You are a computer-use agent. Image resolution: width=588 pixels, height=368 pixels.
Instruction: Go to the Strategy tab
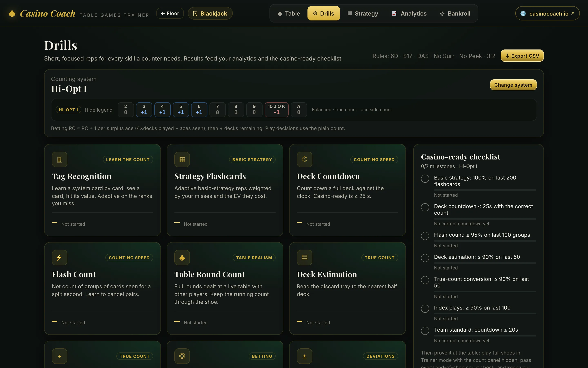pyautogui.click(x=363, y=13)
